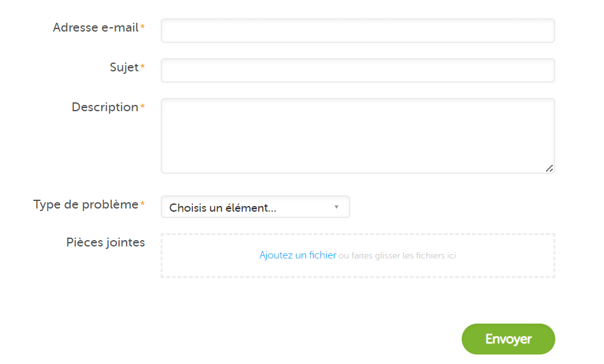Expand the problem type selection list
Image resolution: width=604 pixels, height=364 pixels.
[x=255, y=207]
